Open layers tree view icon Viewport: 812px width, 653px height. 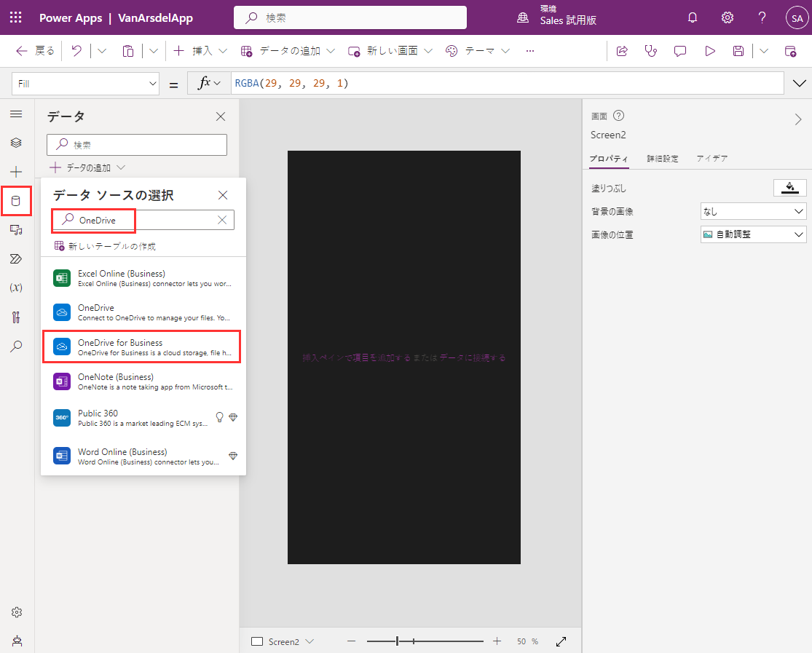point(16,143)
